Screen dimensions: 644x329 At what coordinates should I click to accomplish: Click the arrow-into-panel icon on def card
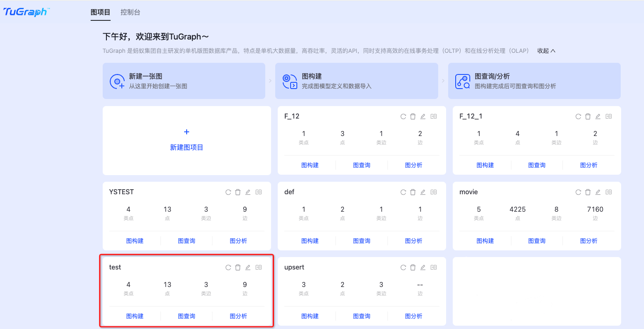tap(434, 192)
